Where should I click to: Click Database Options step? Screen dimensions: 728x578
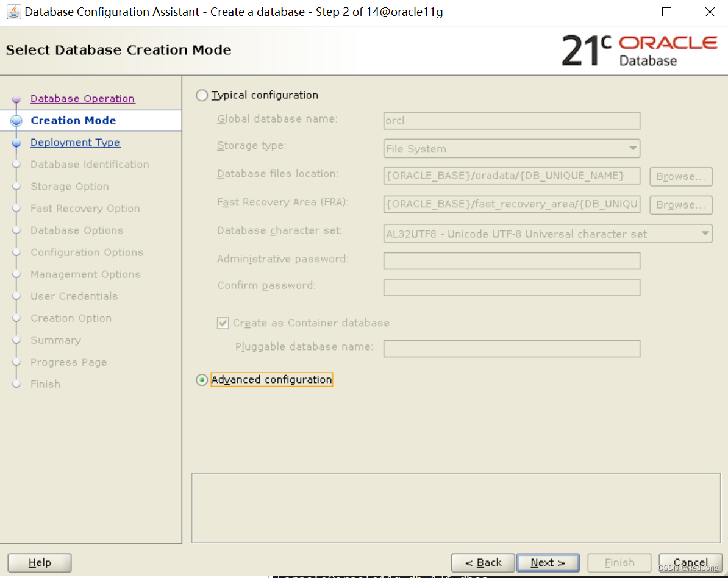77,230
